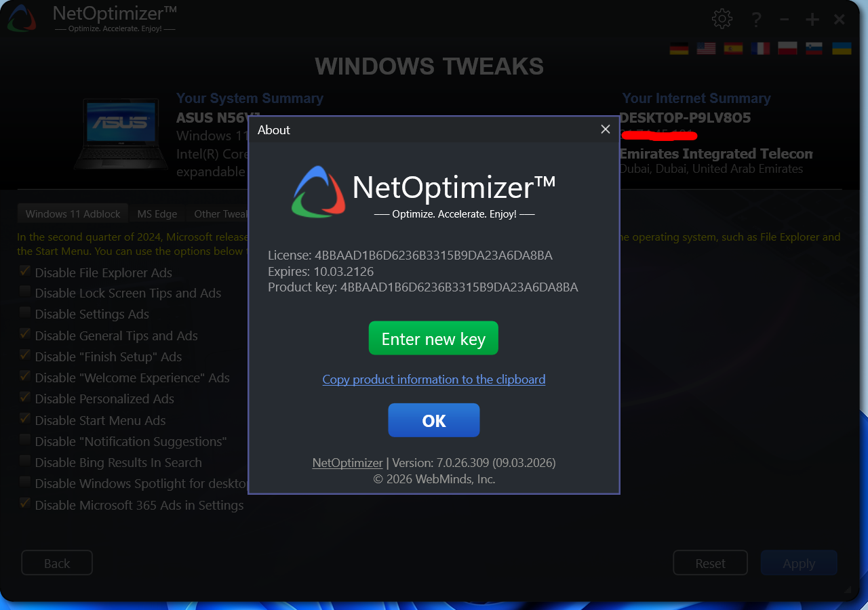Viewport: 868px width, 610px height.
Task: Check Disable Settings Ads option
Action: pos(25,313)
